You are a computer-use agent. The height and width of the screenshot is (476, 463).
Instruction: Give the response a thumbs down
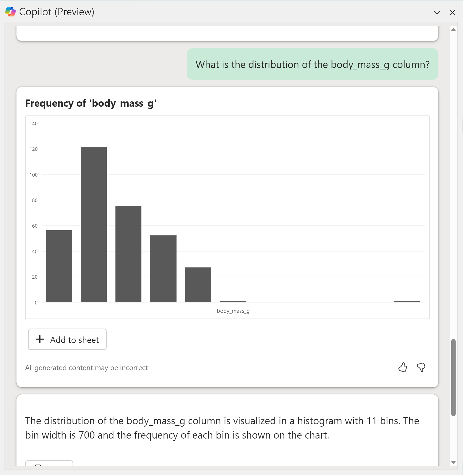pyautogui.click(x=421, y=367)
